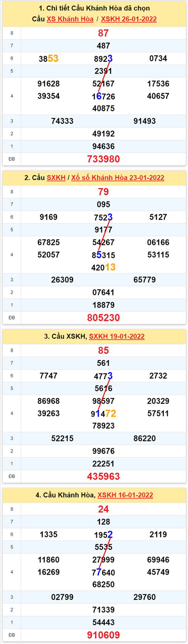
Task: Select number 42013 with orange digits
Action: [103, 267]
